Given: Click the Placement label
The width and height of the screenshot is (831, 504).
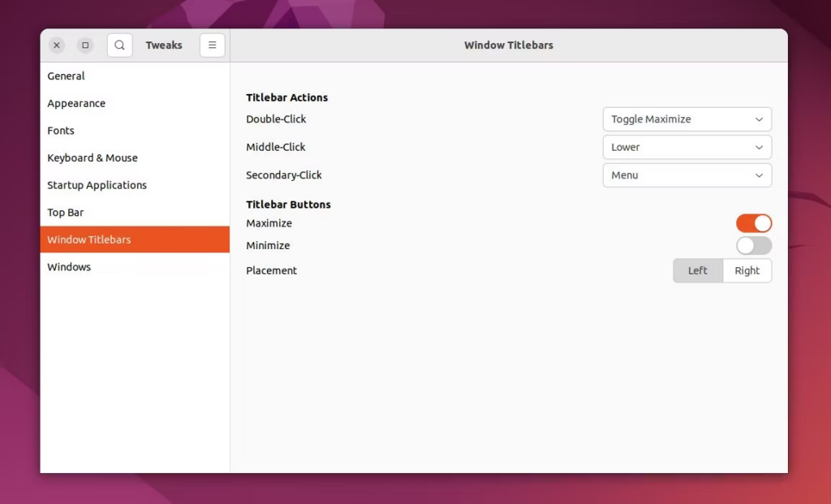Looking at the screenshot, I should pos(271,271).
